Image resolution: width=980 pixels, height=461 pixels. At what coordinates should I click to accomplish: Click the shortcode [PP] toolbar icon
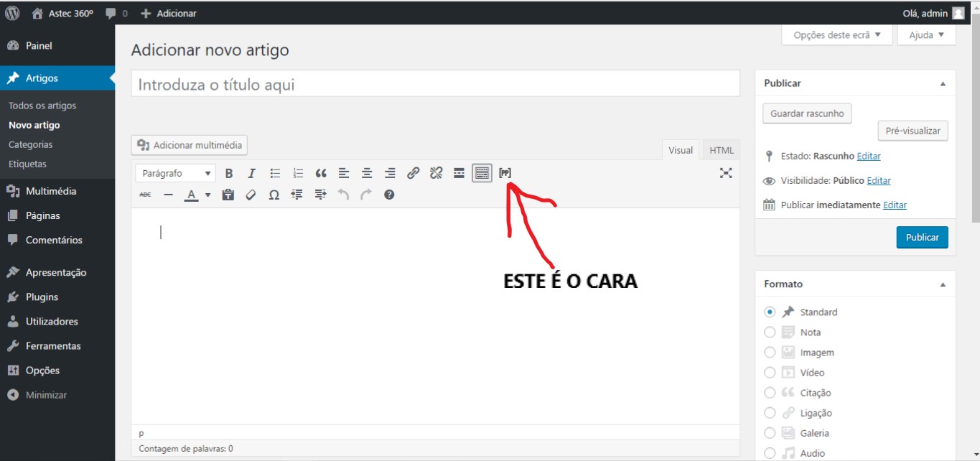point(505,173)
